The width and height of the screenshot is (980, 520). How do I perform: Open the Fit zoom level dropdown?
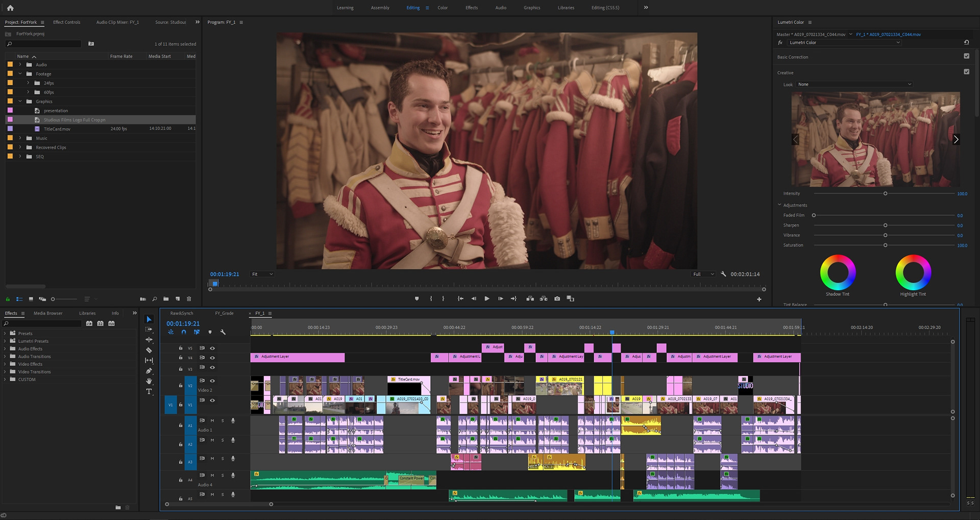[x=262, y=274]
